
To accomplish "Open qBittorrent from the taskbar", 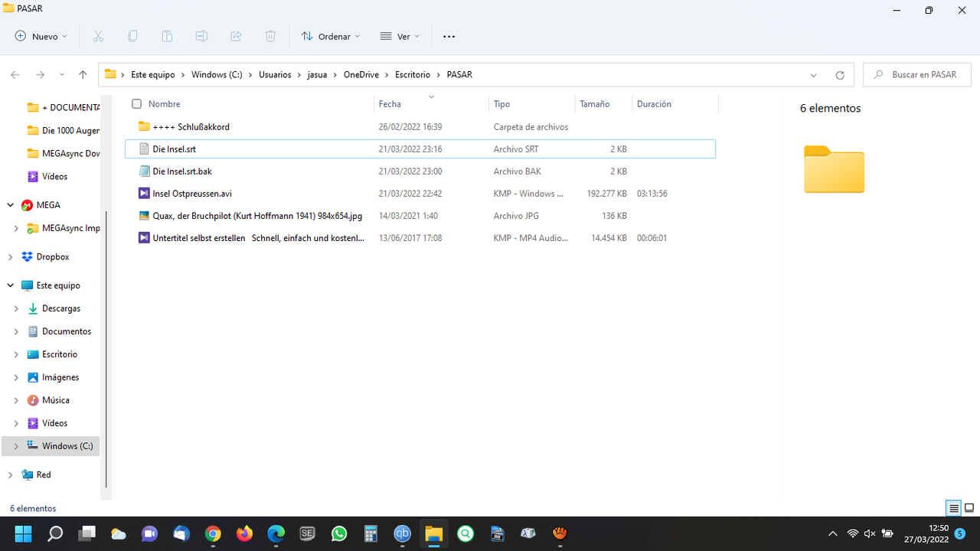I will [402, 534].
